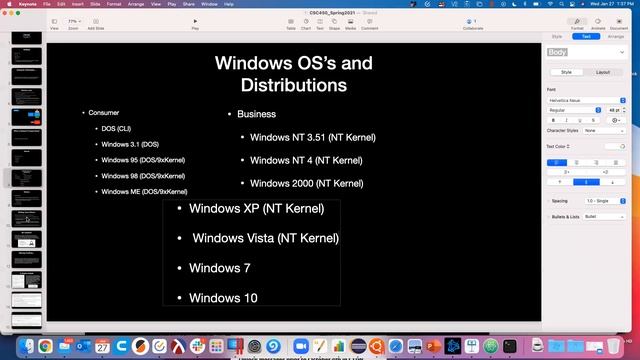Open the Helvetica Neue font dropdown
The height and width of the screenshot is (360, 640).
pyautogui.click(x=586, y=100)
